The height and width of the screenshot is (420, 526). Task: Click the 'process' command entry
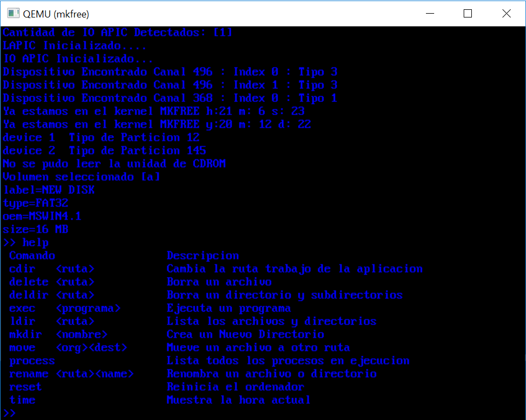(x=32, y=361)
